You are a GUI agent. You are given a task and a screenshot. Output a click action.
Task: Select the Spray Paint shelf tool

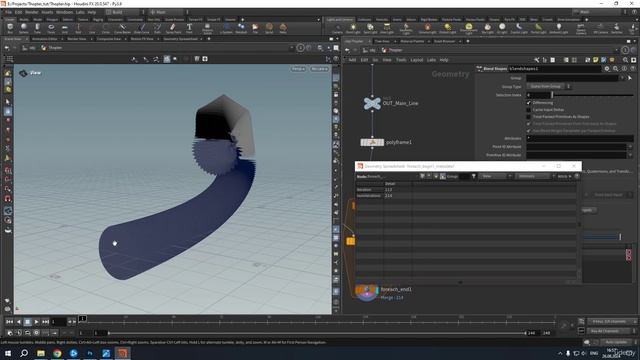[173, 28]
